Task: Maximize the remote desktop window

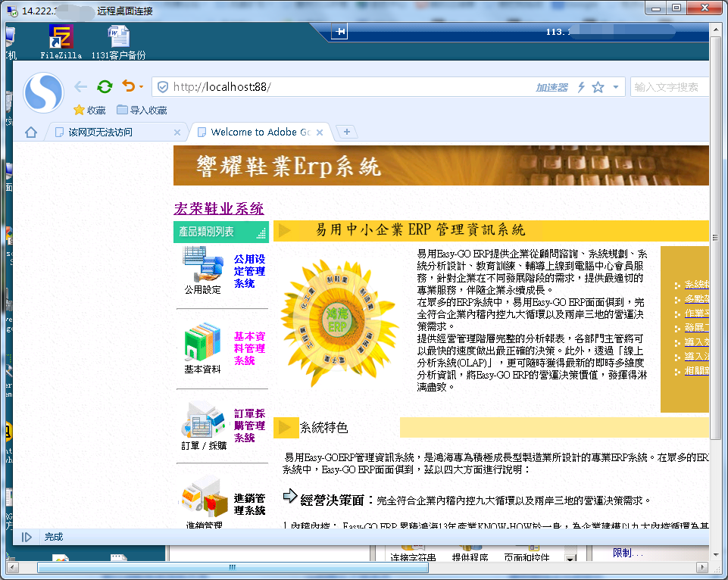Action: click(x=676, y=8)
